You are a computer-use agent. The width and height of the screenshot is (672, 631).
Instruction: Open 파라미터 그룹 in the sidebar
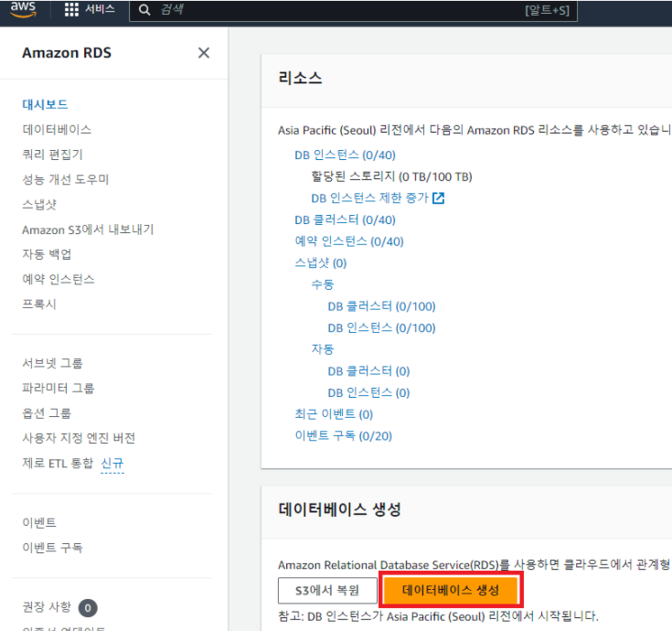pos(58,388)
